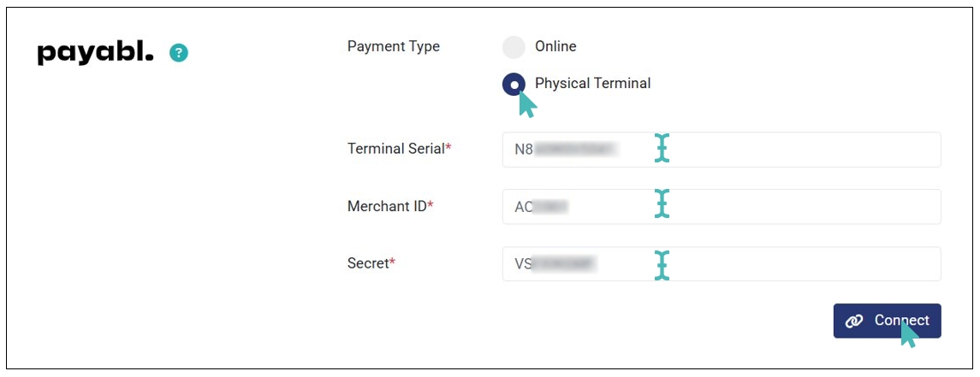
Task: Click the "Physical Terminal" option label text
Action: 592,84
